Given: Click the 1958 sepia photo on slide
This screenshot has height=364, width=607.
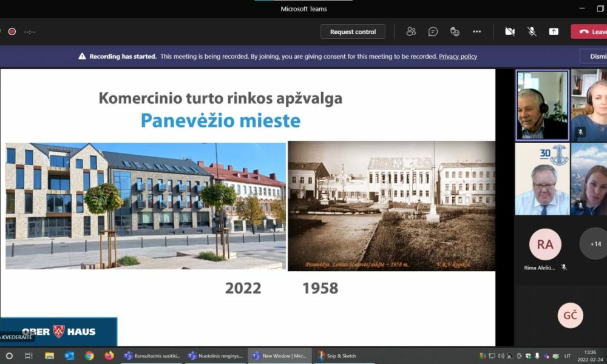Looking at the screenshot, I should tap(392, 206).
